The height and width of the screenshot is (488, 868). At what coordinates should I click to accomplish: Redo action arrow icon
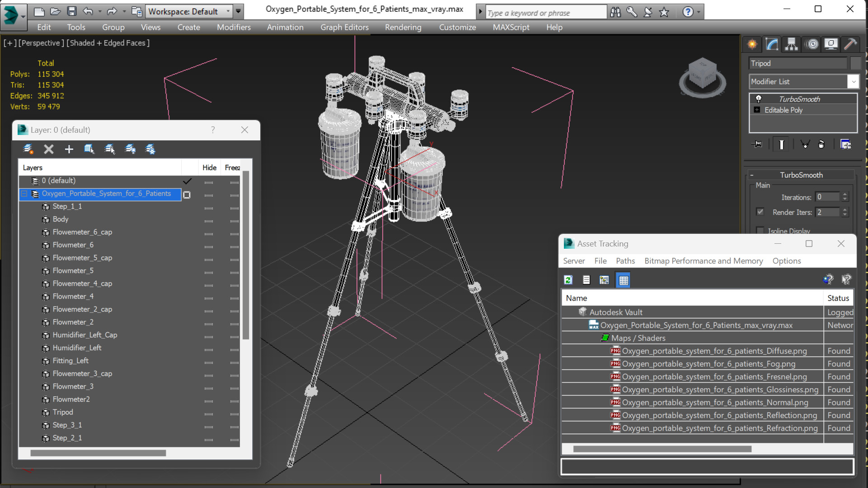point(112,11)
